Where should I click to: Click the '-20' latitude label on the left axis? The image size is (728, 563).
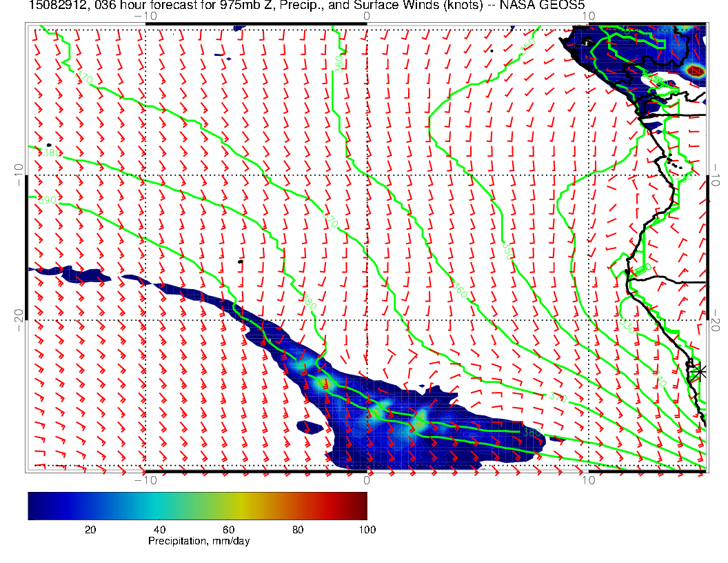click(x=19, y=321)
